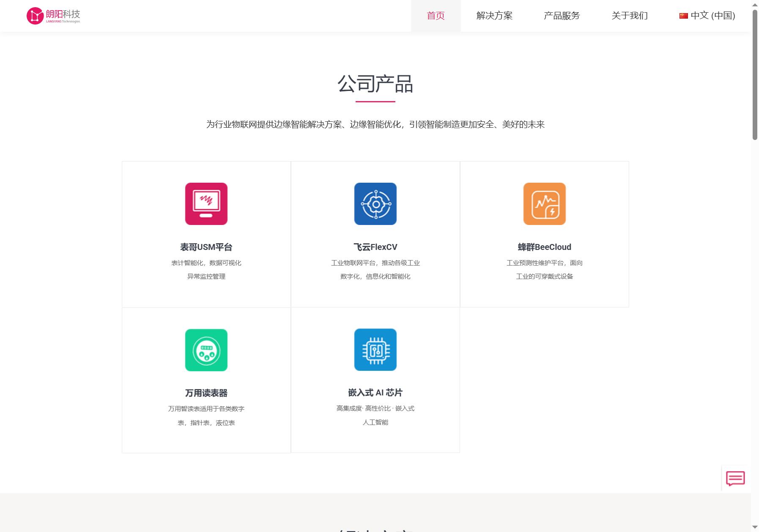The width and height of the screenshot is (759, 532).
Task: Click the 飞云FlexCV blue target icon
Action: (375, 204)
